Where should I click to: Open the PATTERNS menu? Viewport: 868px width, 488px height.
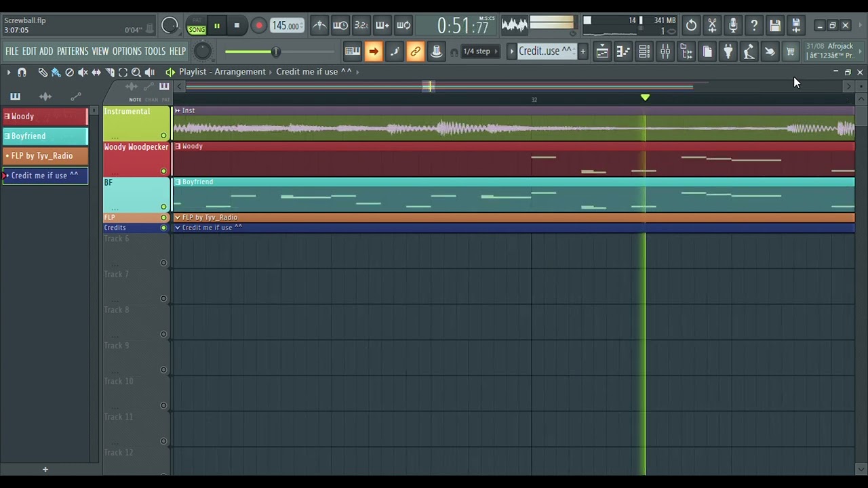pos(73,52)
